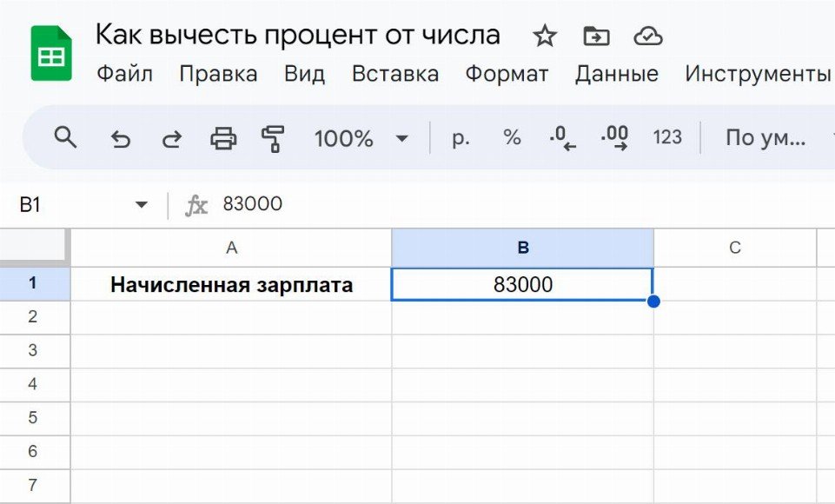Apply ruble currency format
The height and width of the screenshot is (504, 835).
click(461, 137)
